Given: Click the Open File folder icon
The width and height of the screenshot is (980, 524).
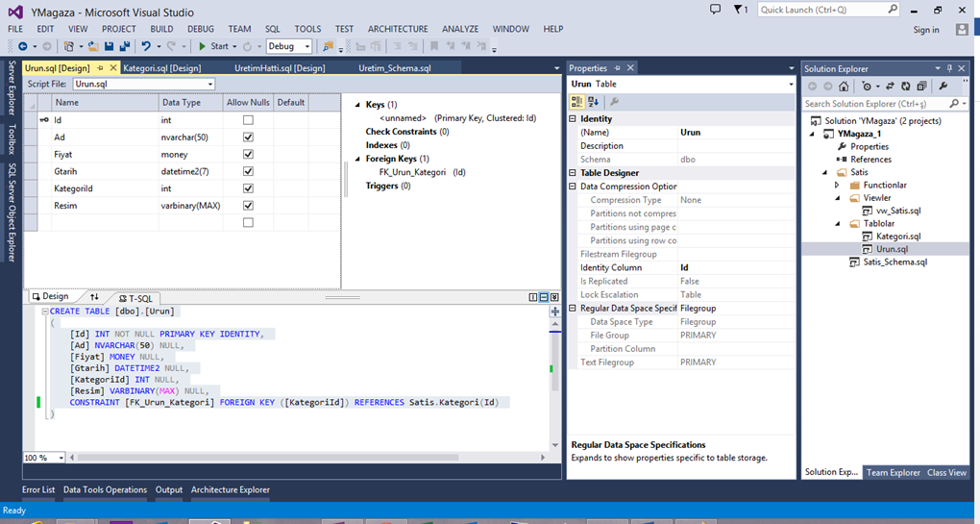Looking at the screenshot, I should [93, 46].
